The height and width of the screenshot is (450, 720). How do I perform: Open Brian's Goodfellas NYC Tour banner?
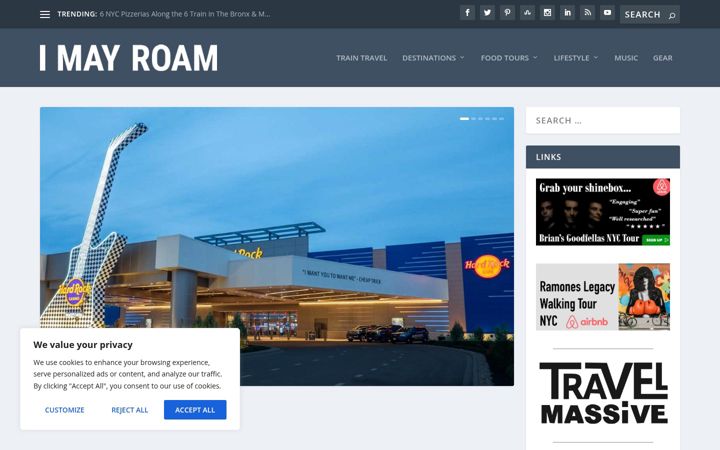602,212
